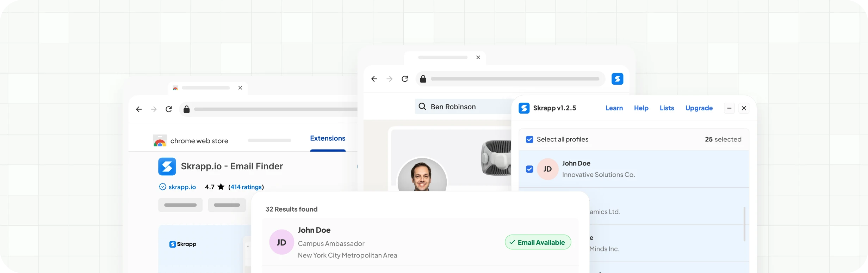This screenshot has height=273, width=868.
Task: Open the 414 ratings link
Action: click(246, 187)
